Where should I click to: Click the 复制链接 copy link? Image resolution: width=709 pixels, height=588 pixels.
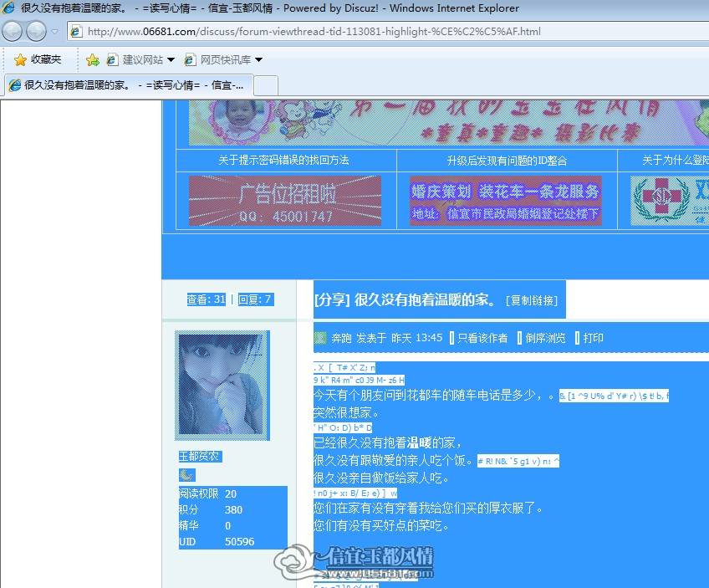tap(532, 300)
